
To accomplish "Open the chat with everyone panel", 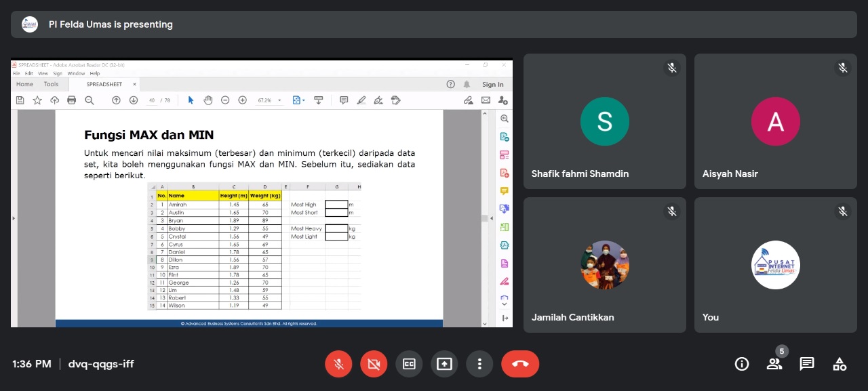I will point(807,364).
